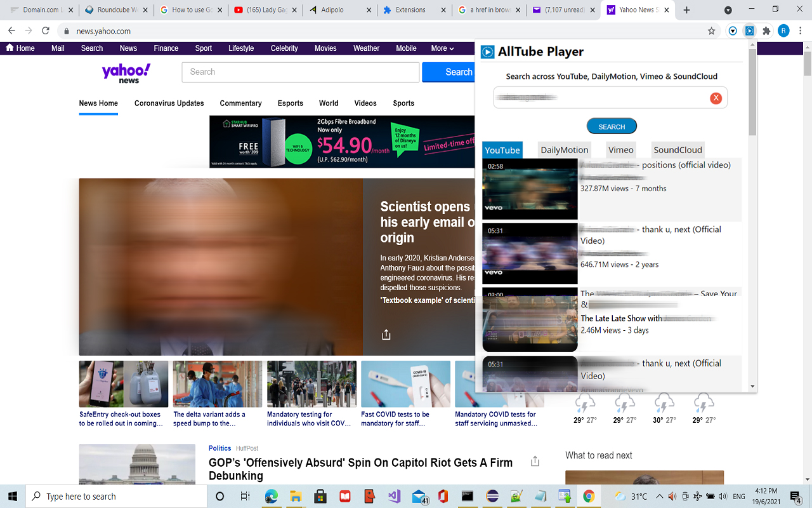This screenshot has height=508, width=812.
Task: Select the SoundCloud results tab
Action: pos(678,149)
